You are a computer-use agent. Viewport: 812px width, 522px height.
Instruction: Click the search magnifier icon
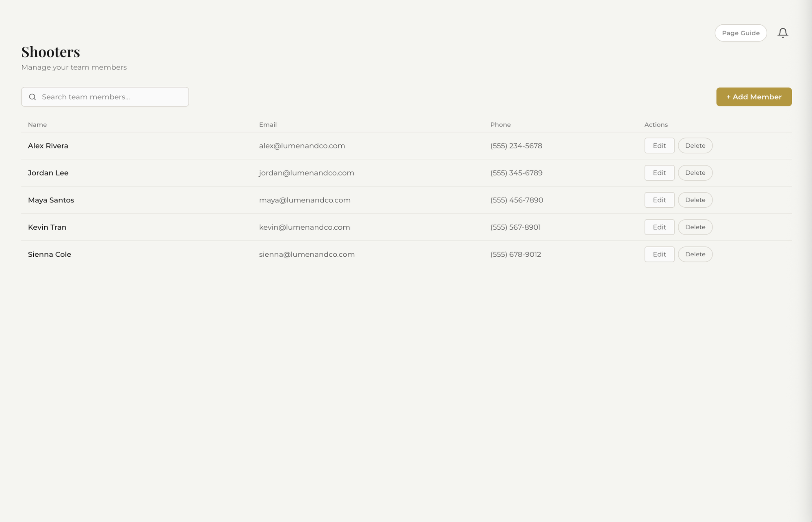tap(32, 97)
